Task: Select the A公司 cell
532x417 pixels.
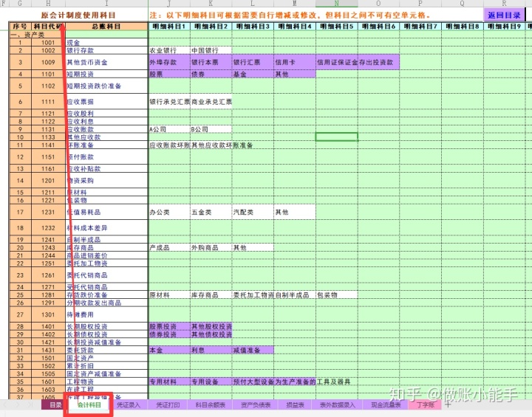Action: coord(169,129)
